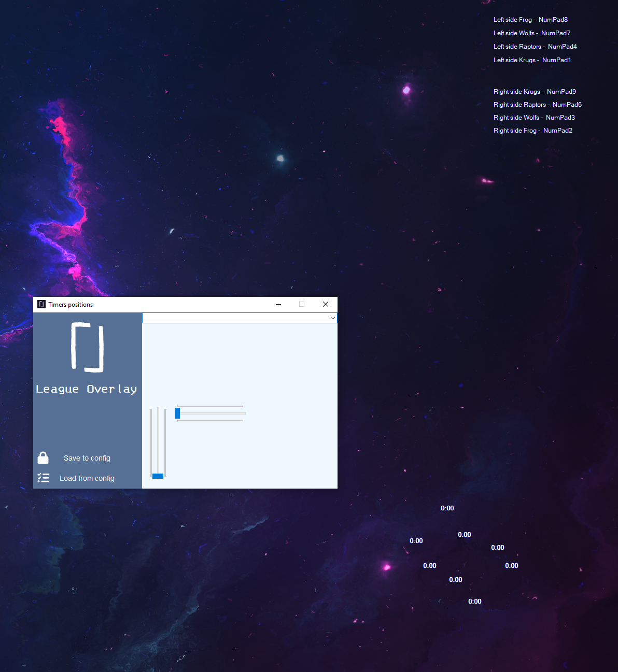
Task: Click the 'Left side Frog - NumPad8' label
Action: tap(530, 20)
